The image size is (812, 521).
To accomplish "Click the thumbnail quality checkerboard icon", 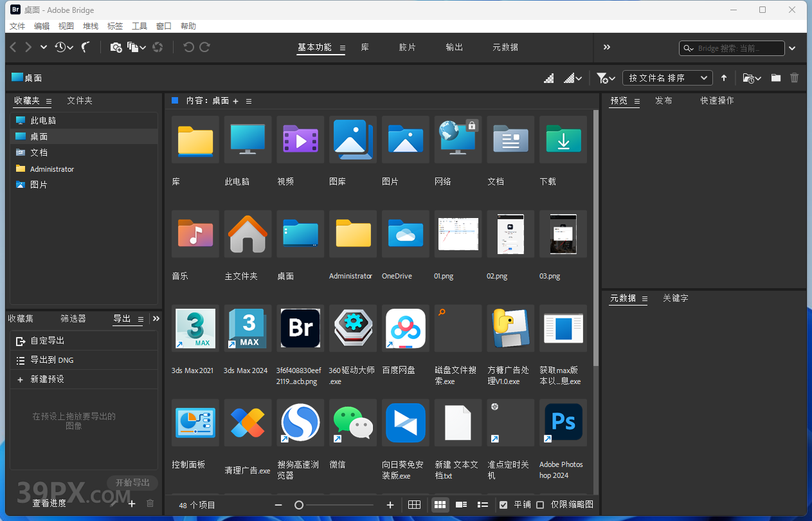I will pyautogui.click(x=548, y=78).
